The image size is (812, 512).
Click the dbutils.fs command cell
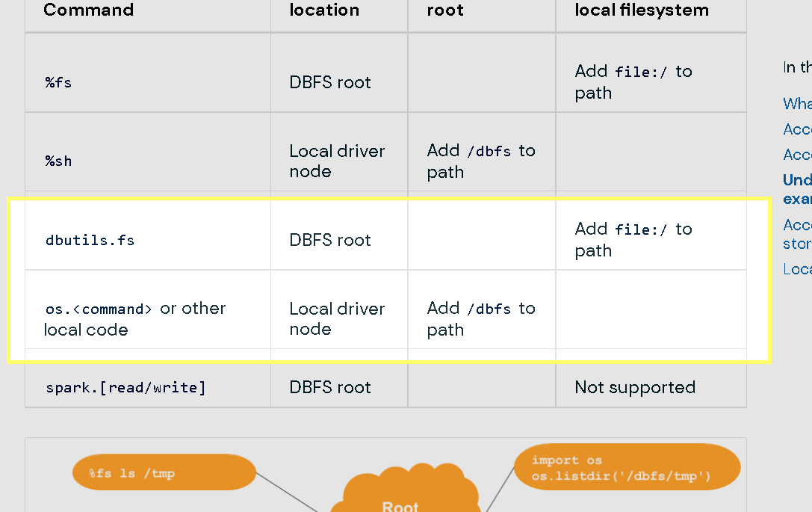pos(90,240)
